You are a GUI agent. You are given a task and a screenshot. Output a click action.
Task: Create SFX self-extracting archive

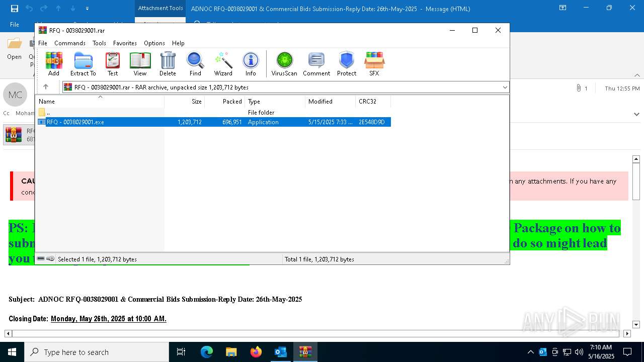click(374, 64)
